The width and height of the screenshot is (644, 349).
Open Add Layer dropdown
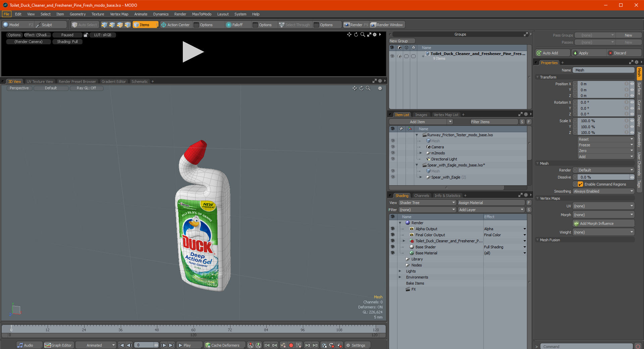coord(491,210)
